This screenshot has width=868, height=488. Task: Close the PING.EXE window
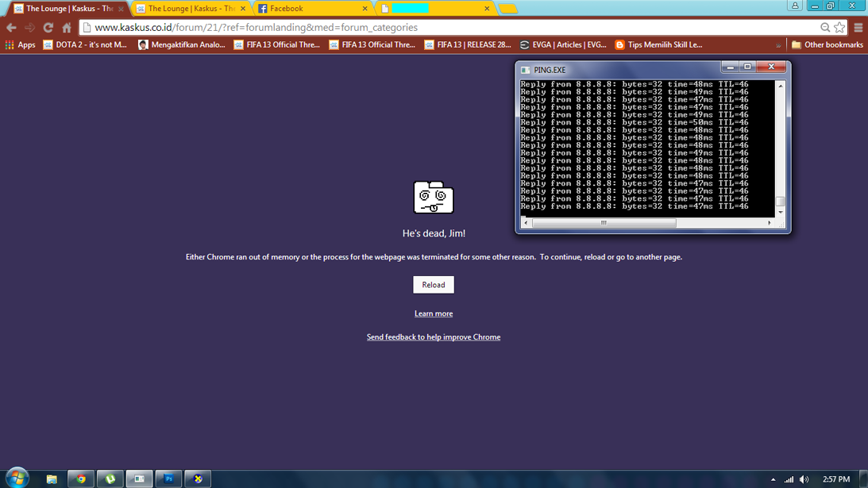tap(771, 67)
